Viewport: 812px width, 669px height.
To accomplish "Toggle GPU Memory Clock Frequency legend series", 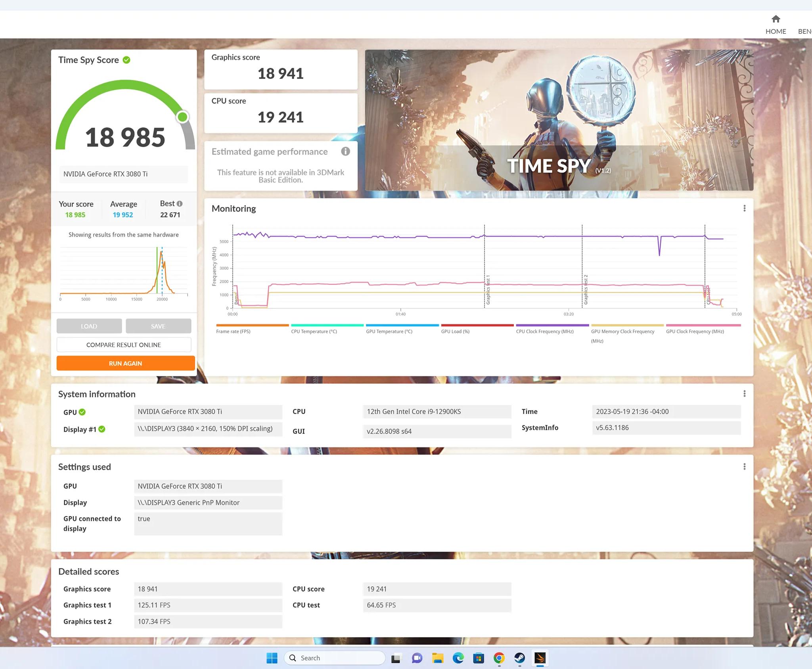I will click(x=627, y=334).
